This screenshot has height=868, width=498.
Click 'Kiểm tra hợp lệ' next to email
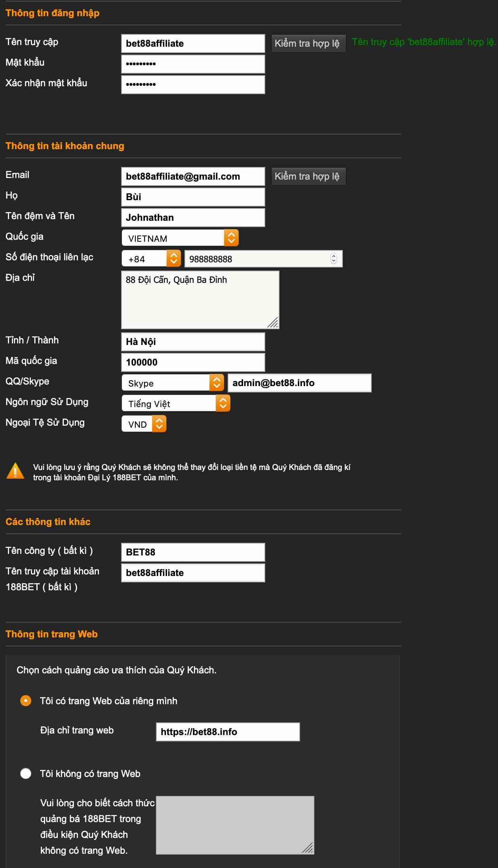coord(307,176)
